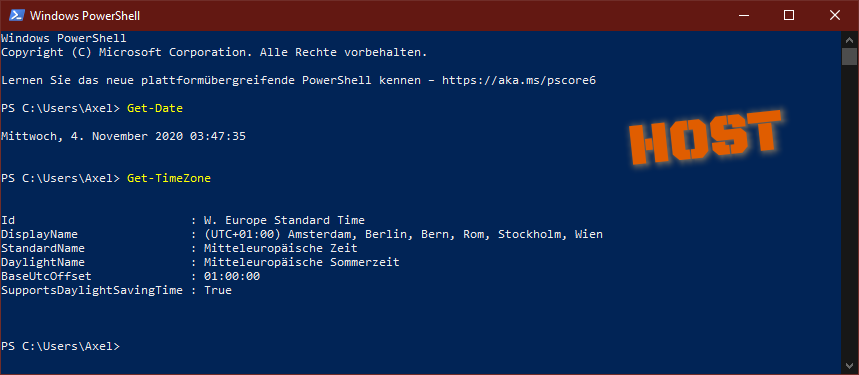This screenshot has height=375, width=859.
Task: Click the scrollbar up arrow
Action: (849, 40)
